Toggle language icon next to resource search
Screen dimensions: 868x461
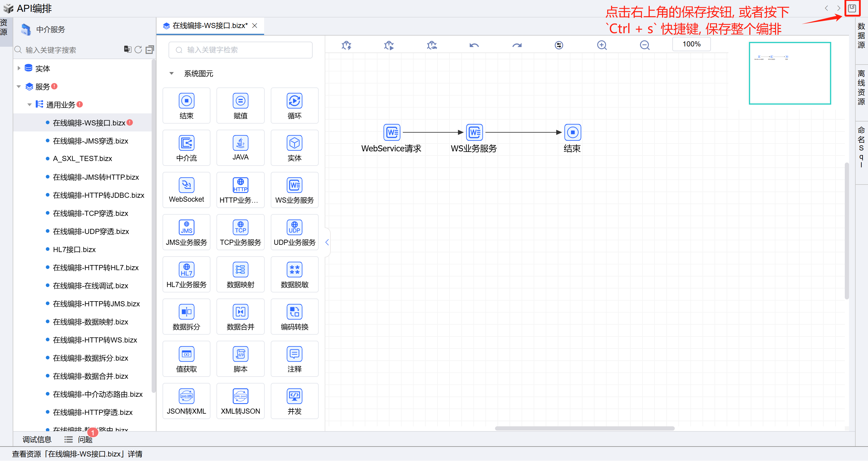[127, 49]
